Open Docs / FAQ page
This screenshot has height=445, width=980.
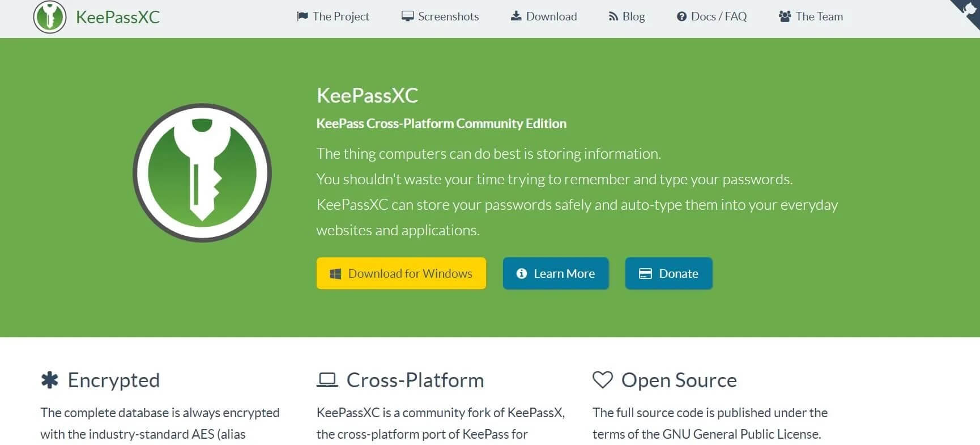point(712,16)
